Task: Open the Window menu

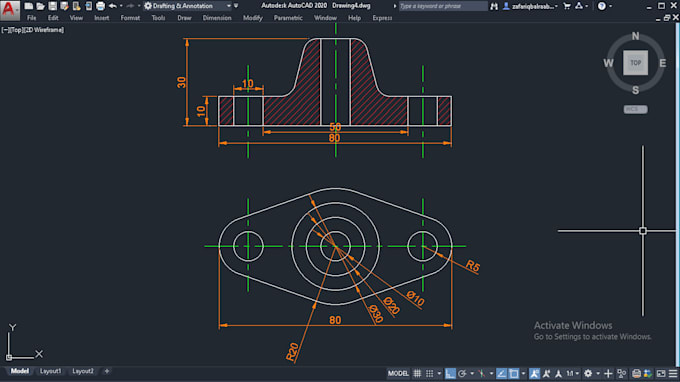Action: coord(325,18)
